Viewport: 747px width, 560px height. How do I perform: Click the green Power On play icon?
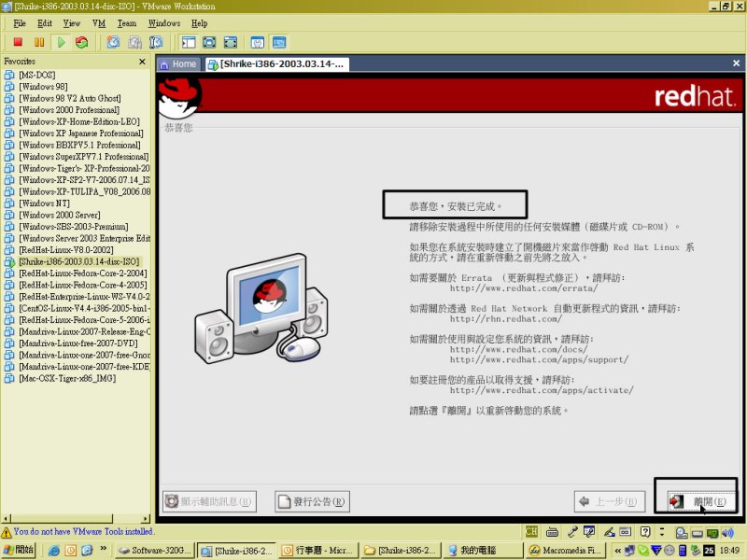(x=61, y=42)
